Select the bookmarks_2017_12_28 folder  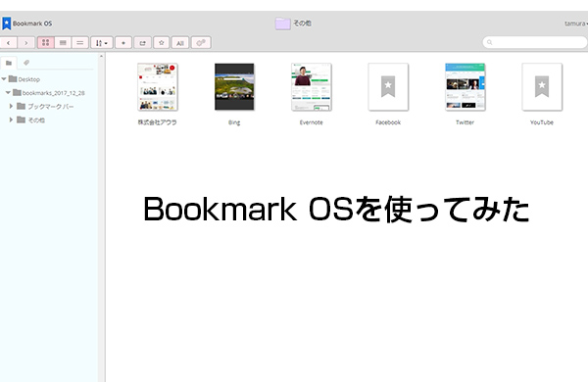point(49,93)
